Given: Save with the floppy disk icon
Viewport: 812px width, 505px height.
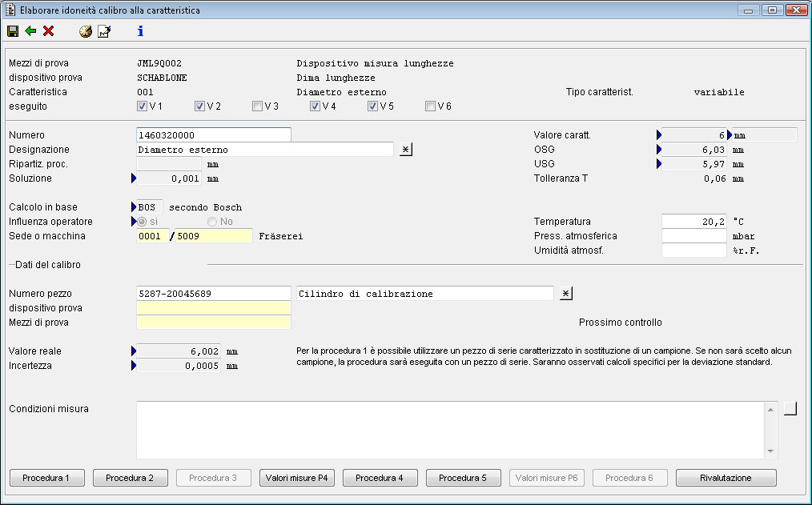Looking at the screenshot, I should [x=13, y=31].
